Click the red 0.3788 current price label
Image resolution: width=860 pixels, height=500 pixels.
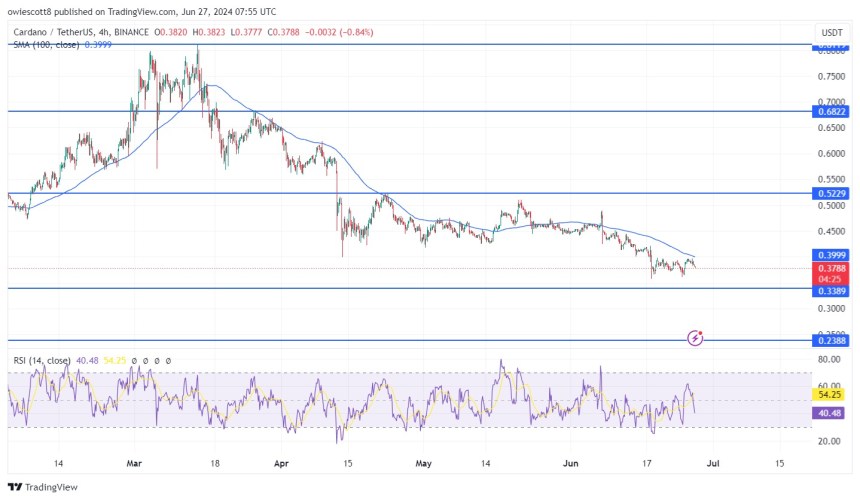coord(833,268)
